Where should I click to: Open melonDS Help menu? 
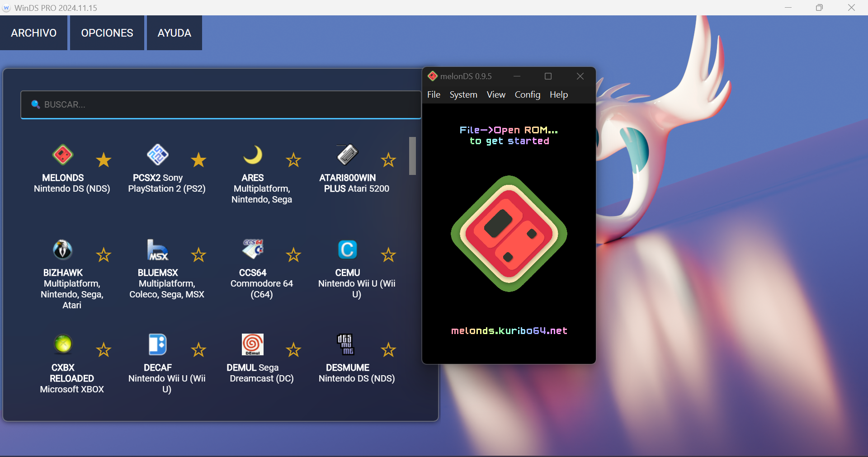click(559, 94)
